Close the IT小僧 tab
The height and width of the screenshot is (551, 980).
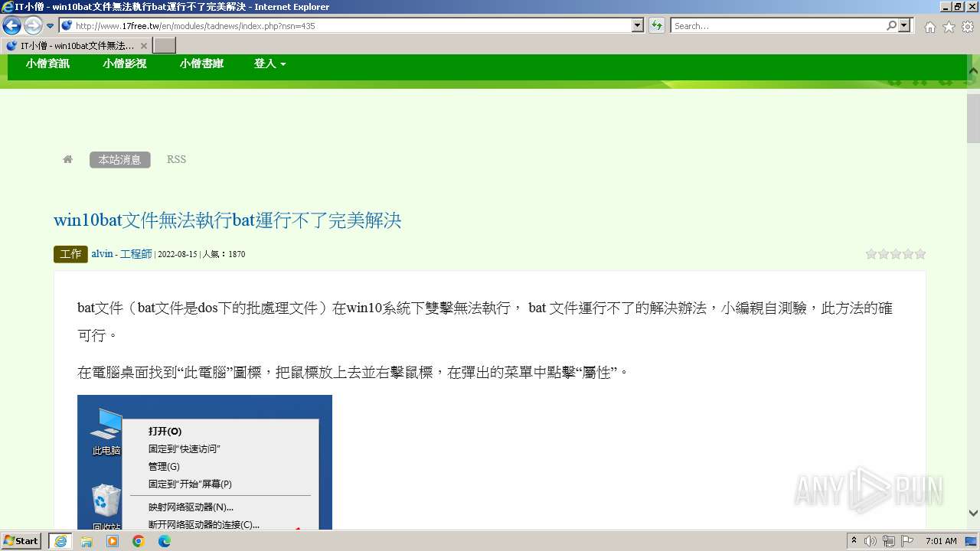click(143, 46)
